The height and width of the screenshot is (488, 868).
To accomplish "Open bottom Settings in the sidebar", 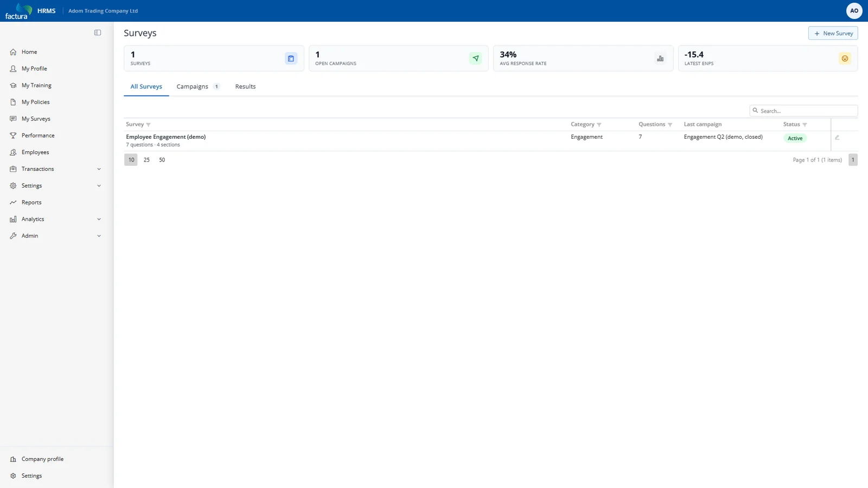I will pyautogui.click(x=56, y=476).
